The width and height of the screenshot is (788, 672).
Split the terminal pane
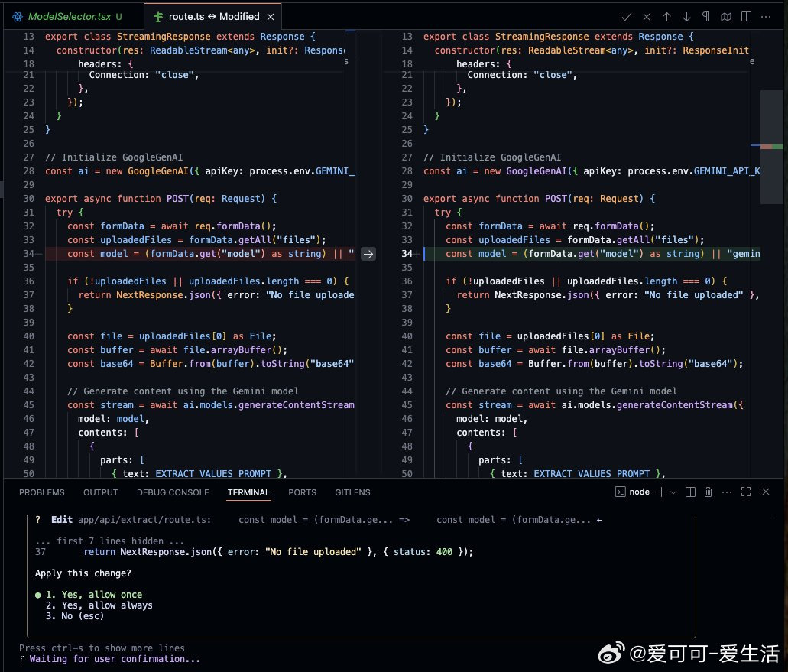pos(690,492)
